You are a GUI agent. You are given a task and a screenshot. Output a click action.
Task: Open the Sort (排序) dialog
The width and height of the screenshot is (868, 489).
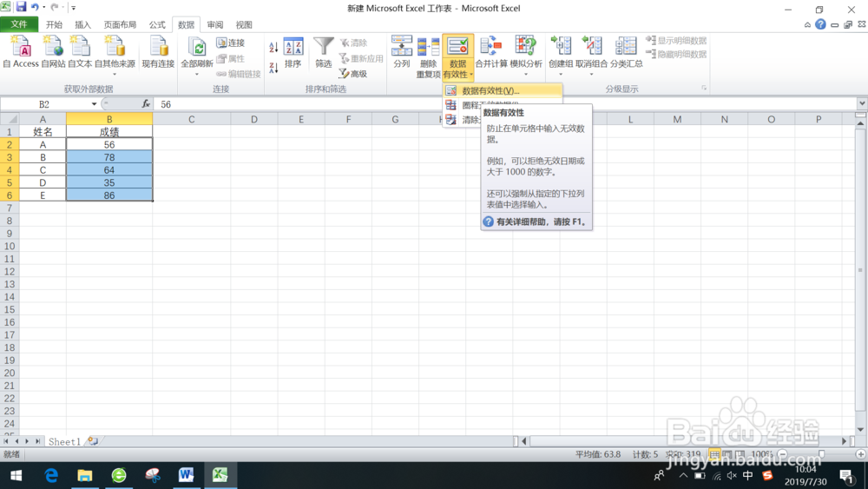click(293, 51)
